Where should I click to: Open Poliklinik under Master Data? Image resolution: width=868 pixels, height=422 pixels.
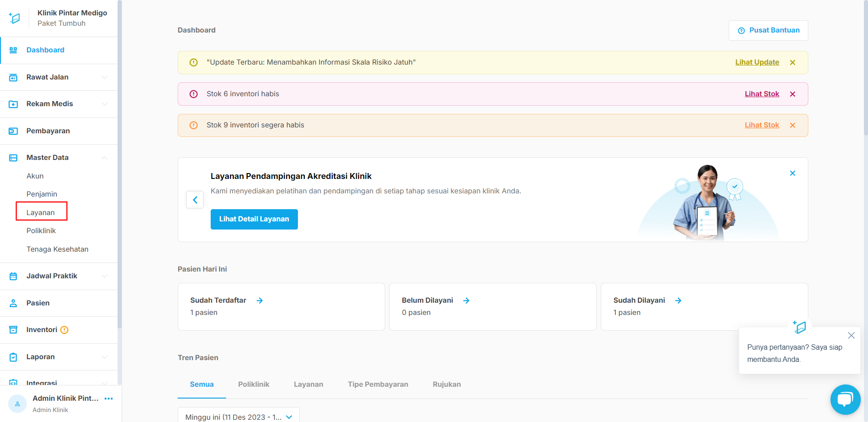(x=41, y=231)
